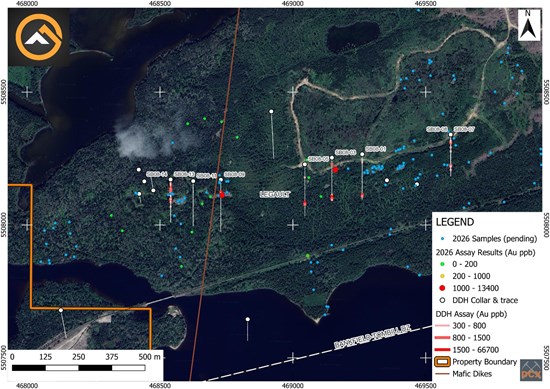550x389 pixels.
Task: Click the 468500 easting label along the top axis
Action: [160, 4]
